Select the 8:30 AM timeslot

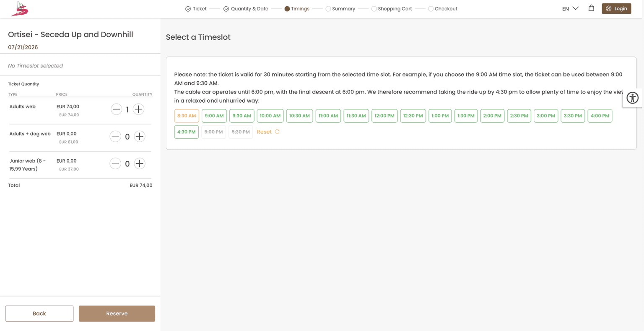click(x=187, y=116)
